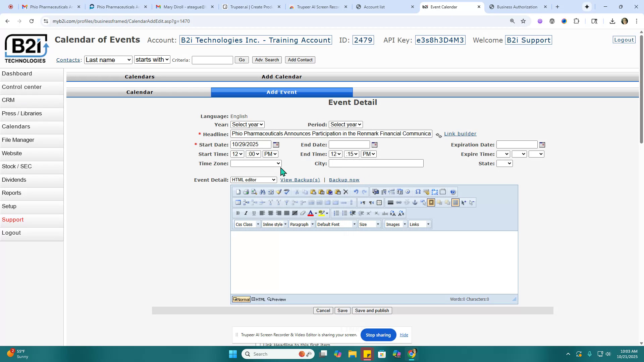
Task: Insert a special character with the omega icon
Action: 418,192
